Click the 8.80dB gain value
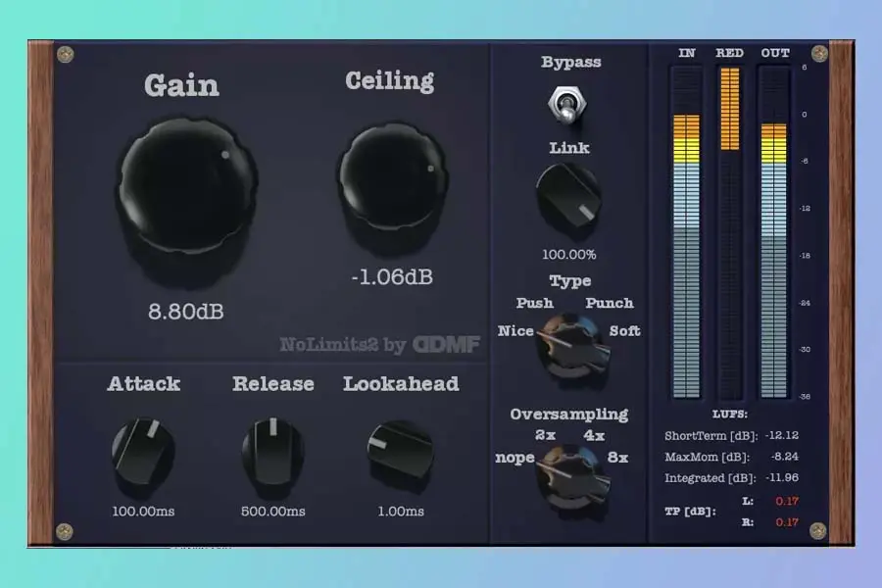The width and height of the screenshot is (882, 588). point(185,312)
